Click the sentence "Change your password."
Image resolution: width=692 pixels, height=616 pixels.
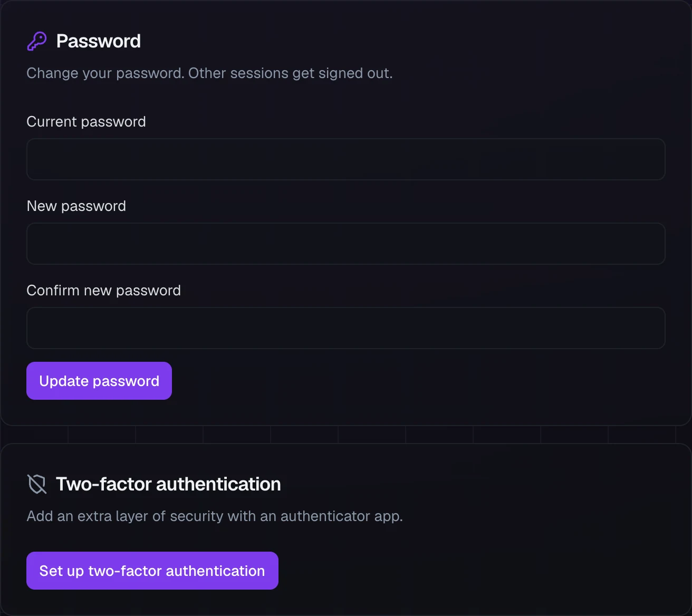105,73
